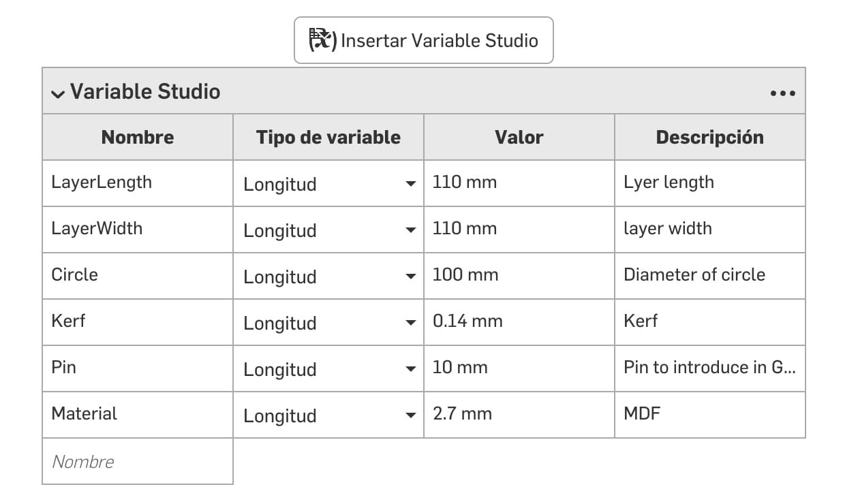The width and height of the screenshot is (860, 504).
Task: Click the Pin description cell
Action: tap(709, 368)
